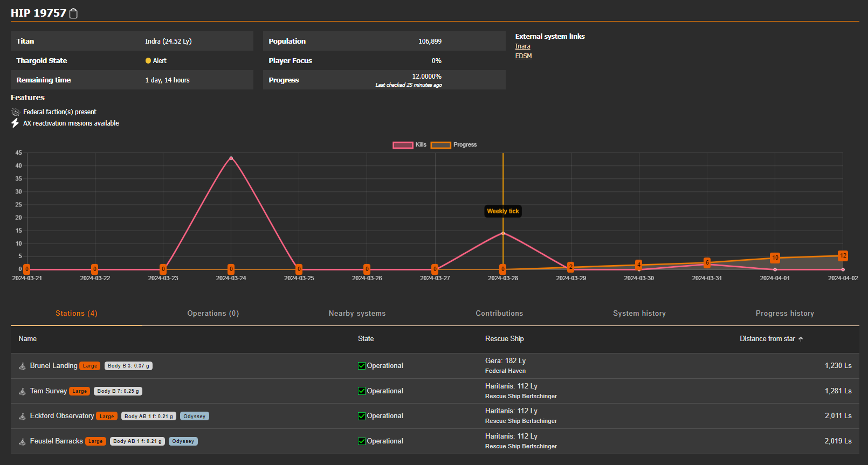The width and height of the screenshot is (868, 465).
Task: Click progress label 6 on 2024-03-31
Action: (707, 262)
